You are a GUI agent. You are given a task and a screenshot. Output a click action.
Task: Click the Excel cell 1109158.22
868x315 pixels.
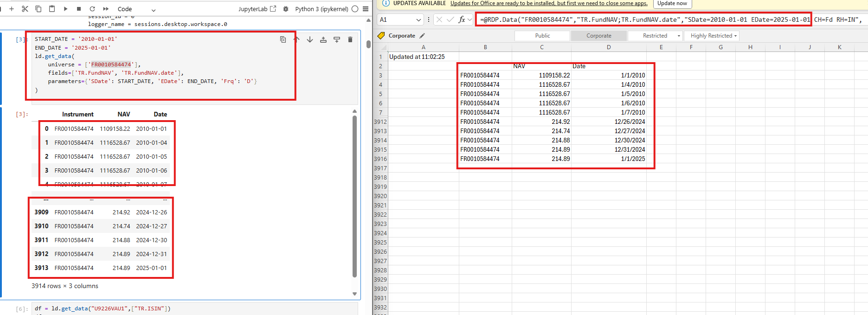[542, 75]
